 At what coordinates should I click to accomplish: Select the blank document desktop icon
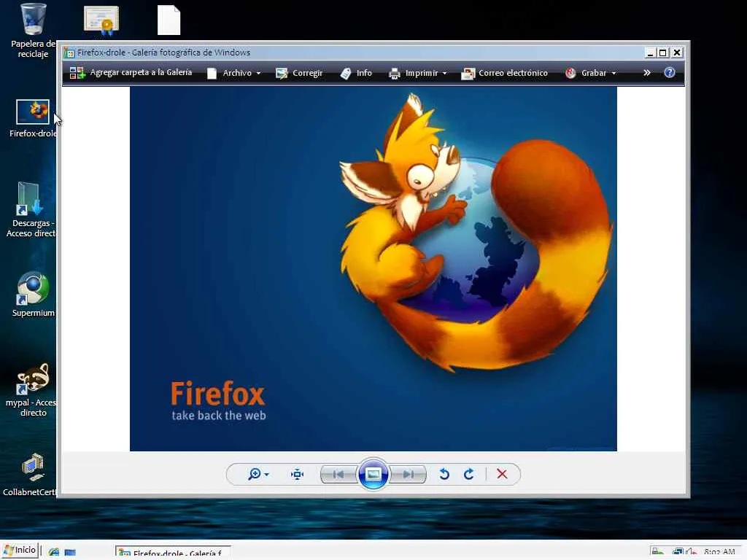click(x=169, y=20)
